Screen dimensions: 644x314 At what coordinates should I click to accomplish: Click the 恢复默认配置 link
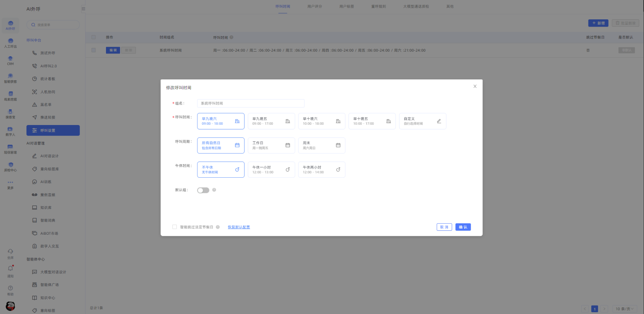[239, 227]
